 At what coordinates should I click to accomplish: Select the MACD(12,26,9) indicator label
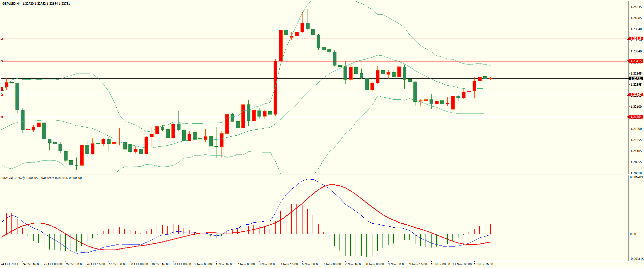coord(13,178)
